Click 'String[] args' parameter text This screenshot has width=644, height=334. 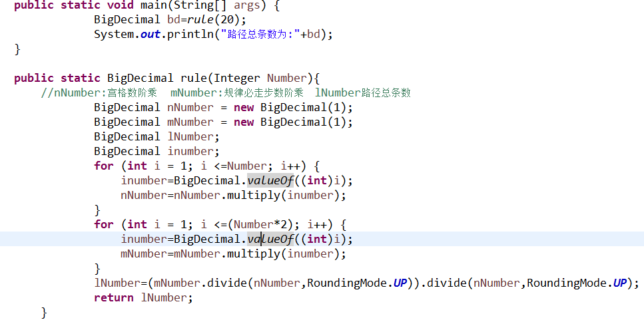point(221,5)
